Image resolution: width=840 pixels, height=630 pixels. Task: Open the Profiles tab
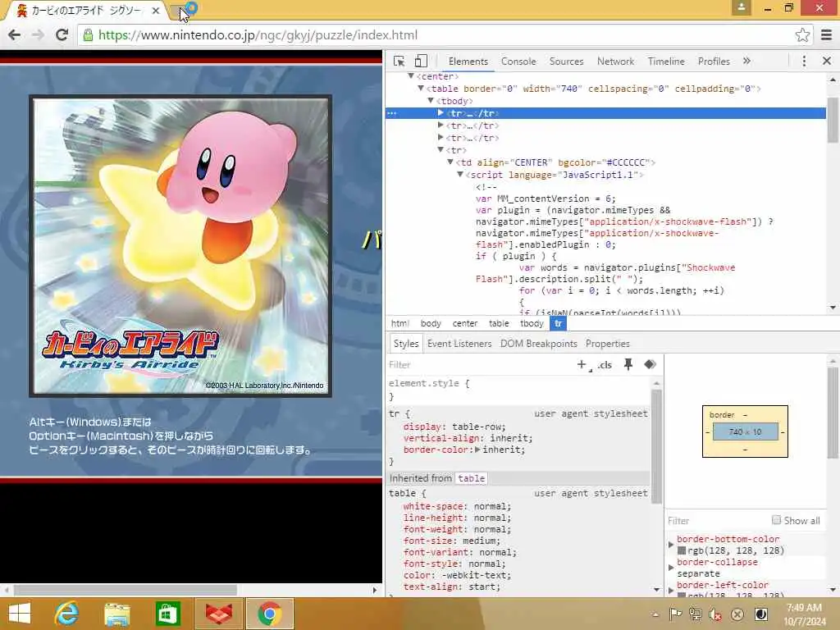click(714, 61)
